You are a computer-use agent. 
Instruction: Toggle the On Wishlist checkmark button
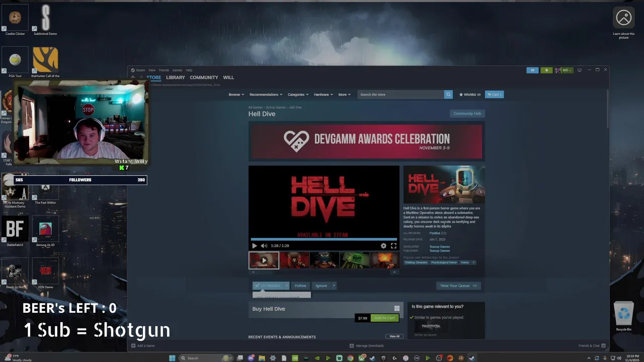(x=268, y=286)
